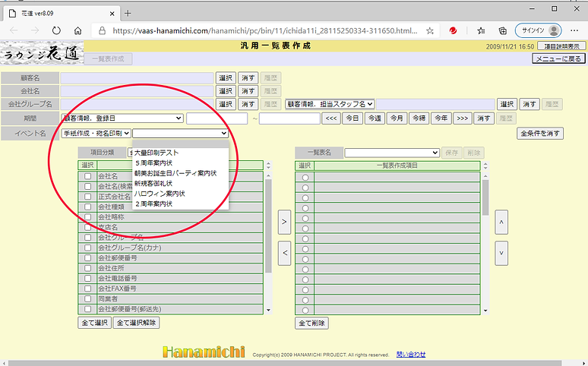Click the >>> period button
This screenshot has width=588, height=366.
463,118
